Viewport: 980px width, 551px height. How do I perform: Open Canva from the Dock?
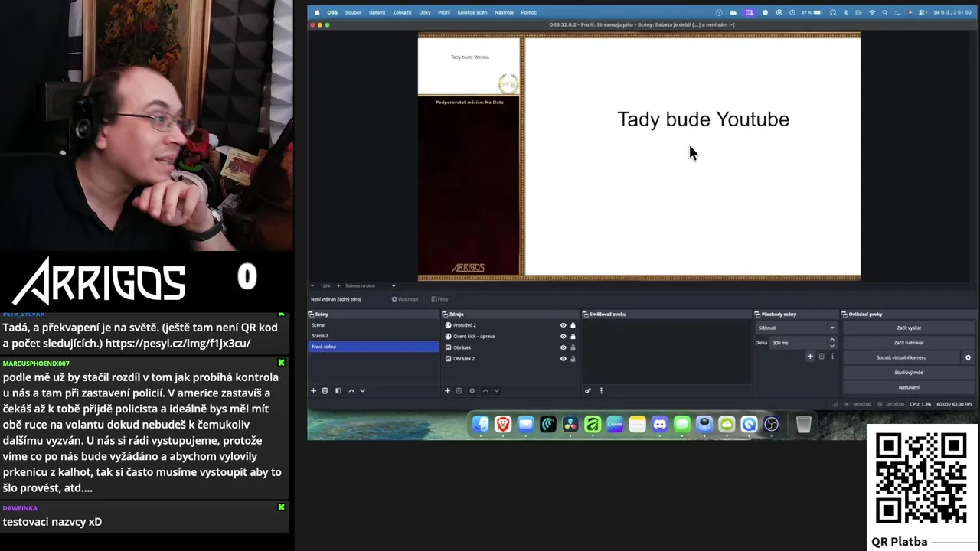point(615,424)
